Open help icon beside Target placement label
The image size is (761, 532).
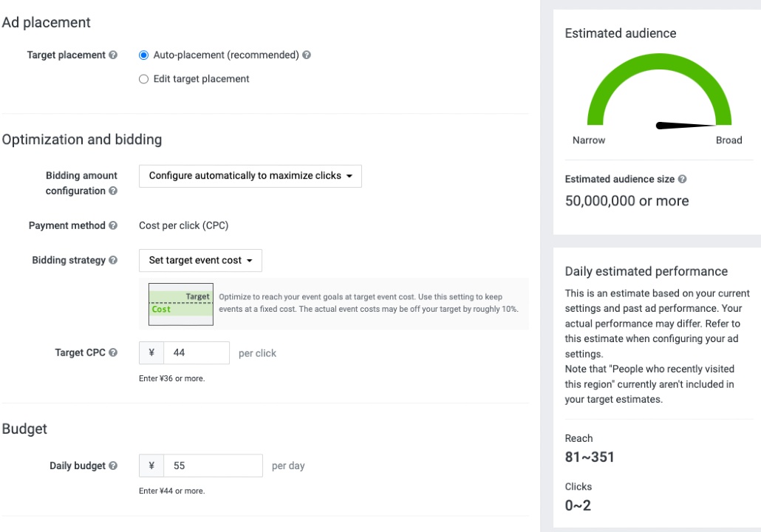click(x=113, y=55)
